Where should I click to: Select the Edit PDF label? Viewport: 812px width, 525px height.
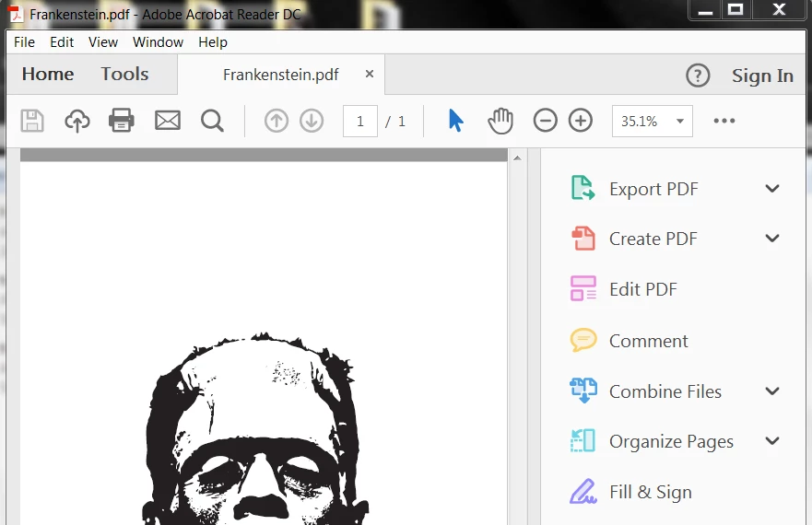(x=643, y=289)
